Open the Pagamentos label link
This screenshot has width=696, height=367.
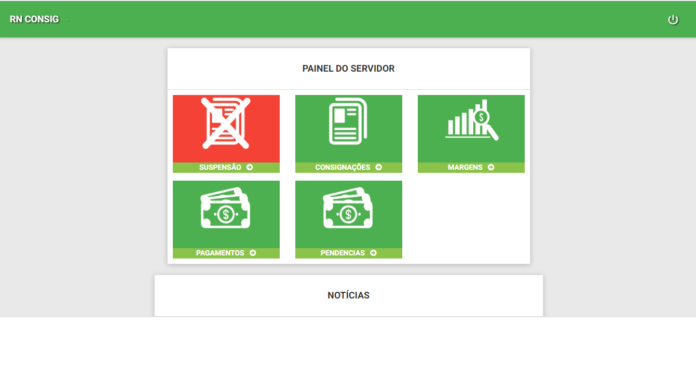pyautogui.click(x=220, y=253)
